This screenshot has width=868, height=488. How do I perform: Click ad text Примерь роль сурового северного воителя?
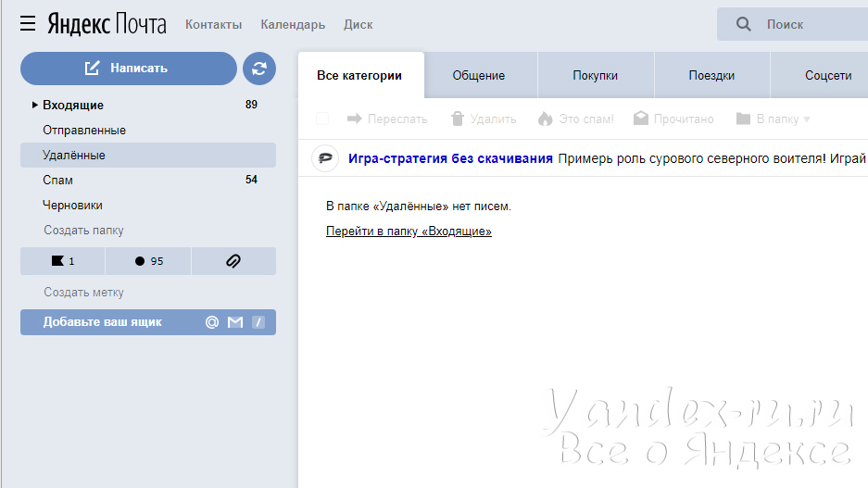pyautogui.click(x=692, y=158)
